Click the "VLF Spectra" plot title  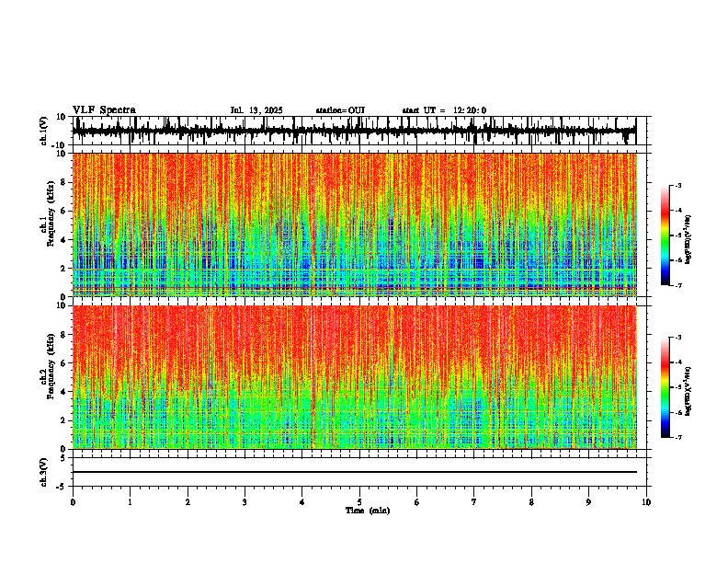[104, 110]
